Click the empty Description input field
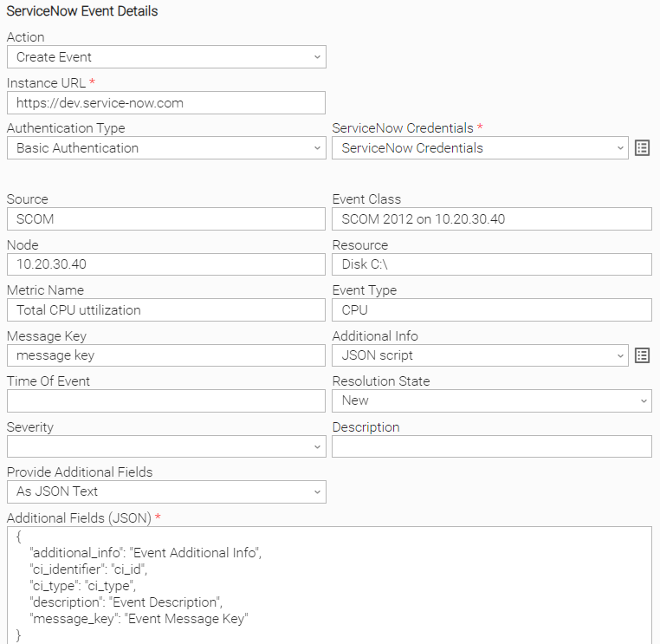 (492, 446)
